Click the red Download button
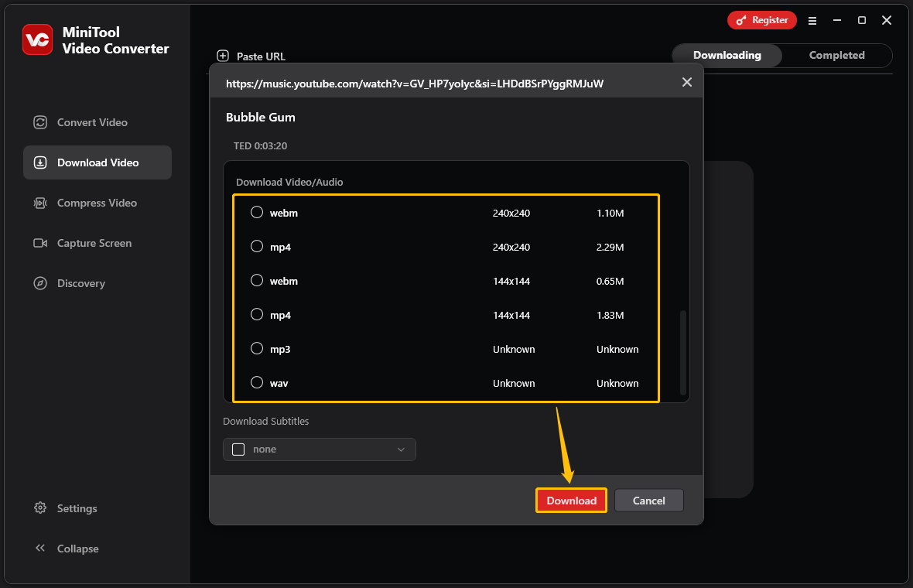The image size is (913, 588). 571,501
